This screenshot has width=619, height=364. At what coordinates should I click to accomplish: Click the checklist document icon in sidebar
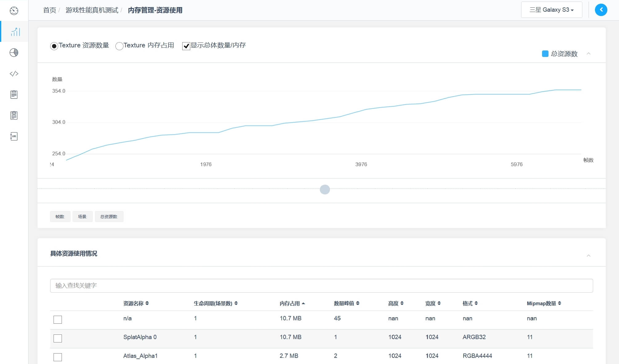(x=14, y=115)
